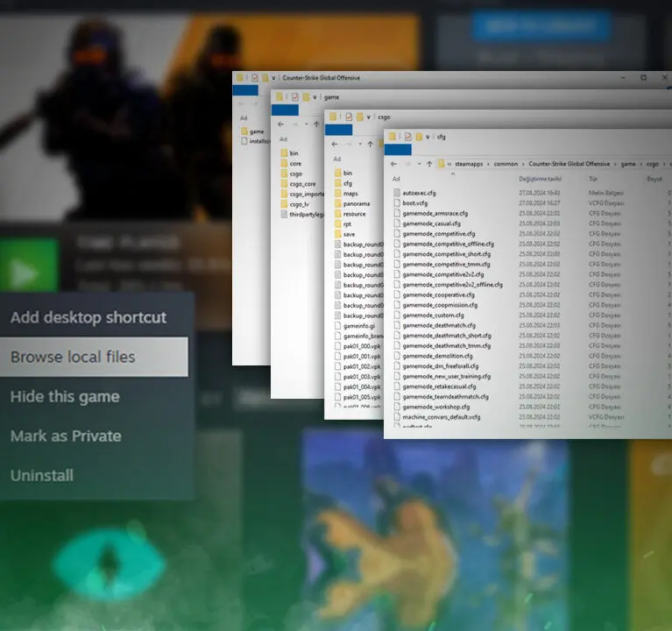
Task: Click game segment in cfg address bar
Action: point(628,164)
